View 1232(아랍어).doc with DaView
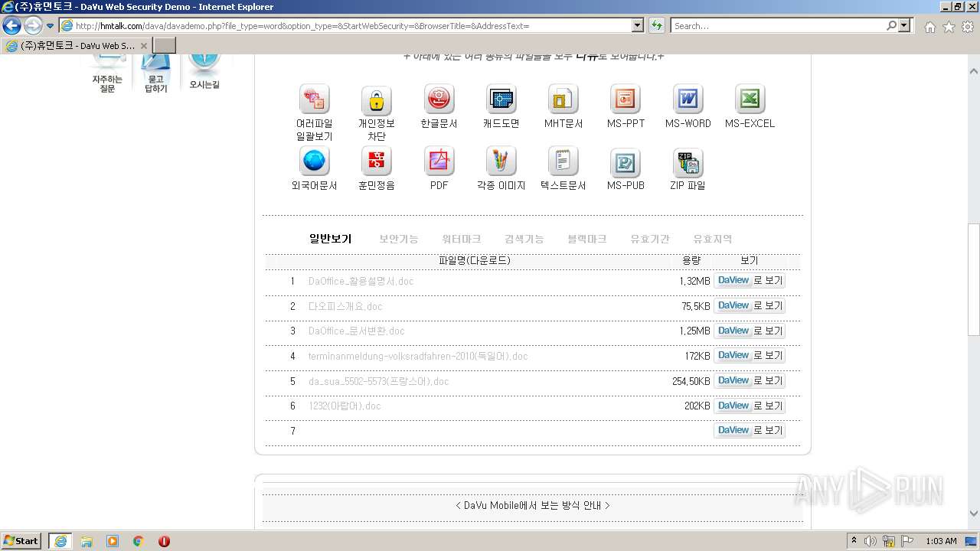The width and height of the screenshot is (980, 551). click(750, 406)
